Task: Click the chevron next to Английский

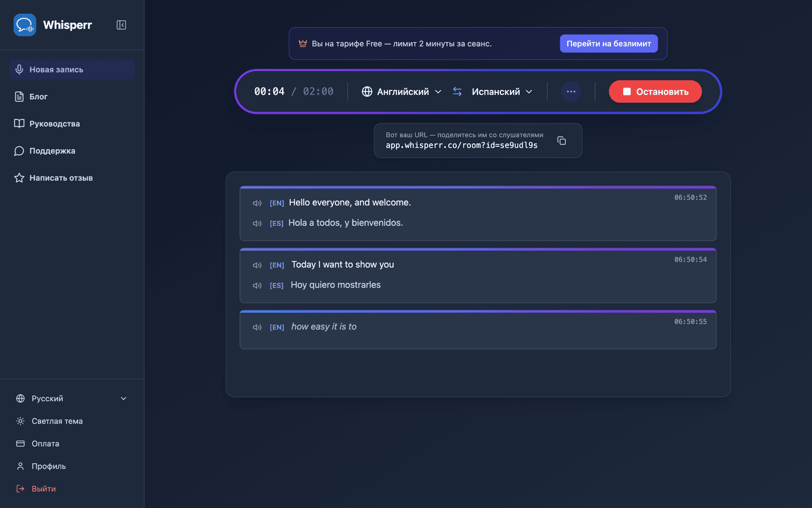Action: [438, 91]
